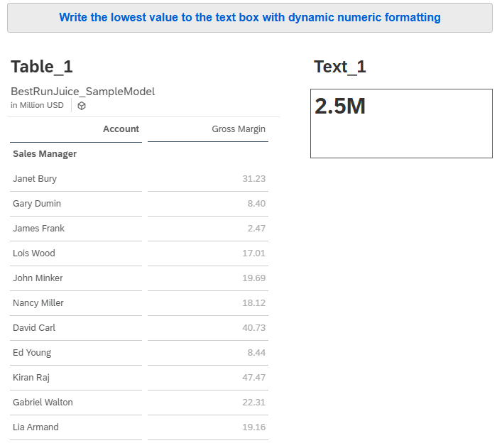The image size is (497, 448).
Task: Select the Gross Margin column header
Action: [239, 129]
